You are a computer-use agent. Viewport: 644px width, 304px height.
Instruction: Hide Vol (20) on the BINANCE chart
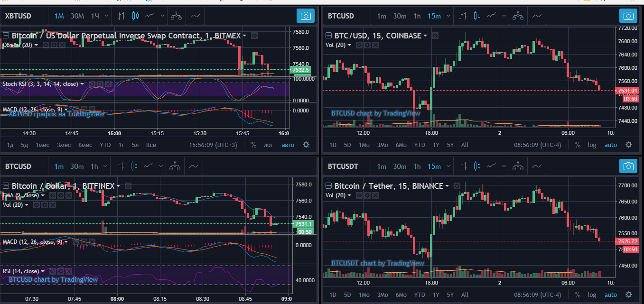(x=359, y=195)
